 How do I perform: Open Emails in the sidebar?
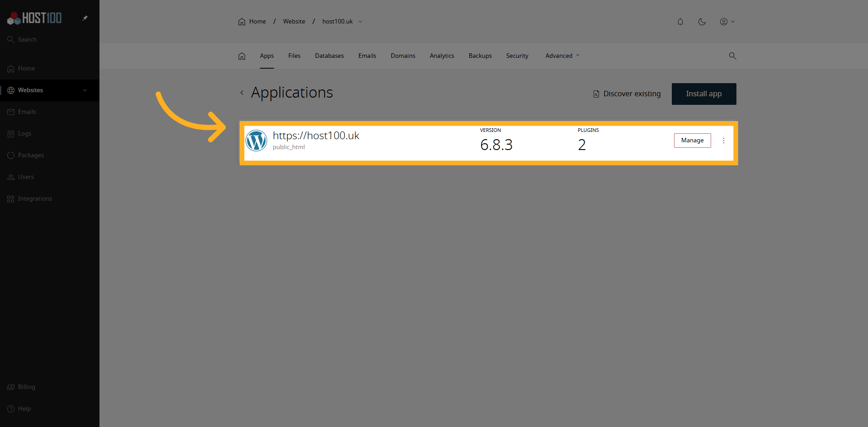click(50, 112)
